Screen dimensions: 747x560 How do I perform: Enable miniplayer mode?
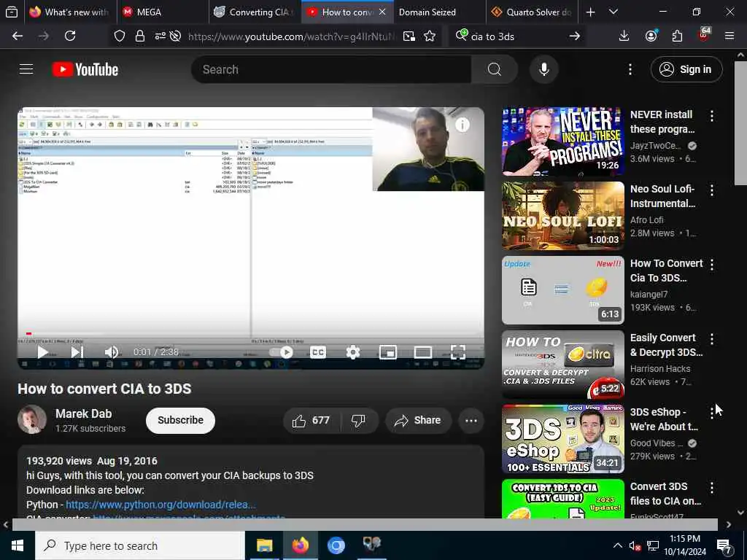pos(388,352)
